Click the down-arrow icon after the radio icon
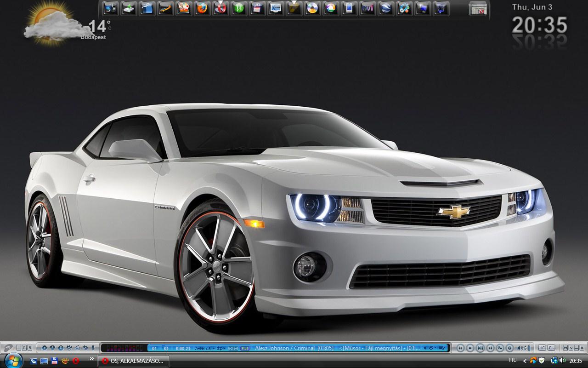This screenshot has height=368, width=588. 85,348
